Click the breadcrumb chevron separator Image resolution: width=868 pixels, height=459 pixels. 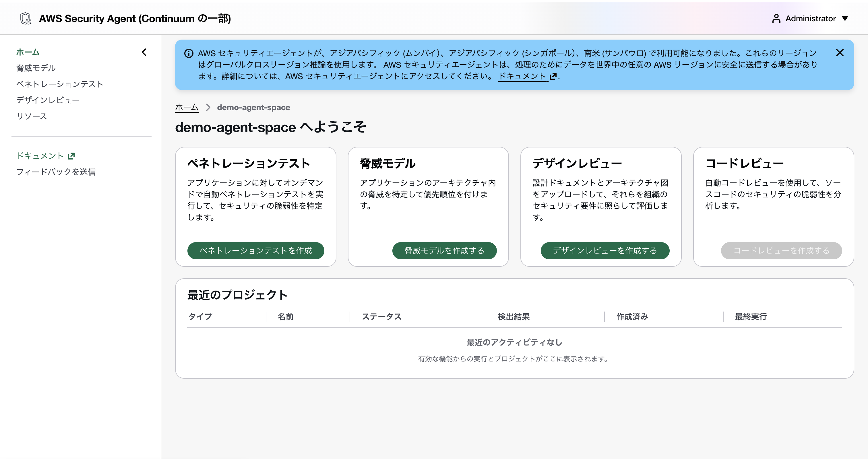208,107
